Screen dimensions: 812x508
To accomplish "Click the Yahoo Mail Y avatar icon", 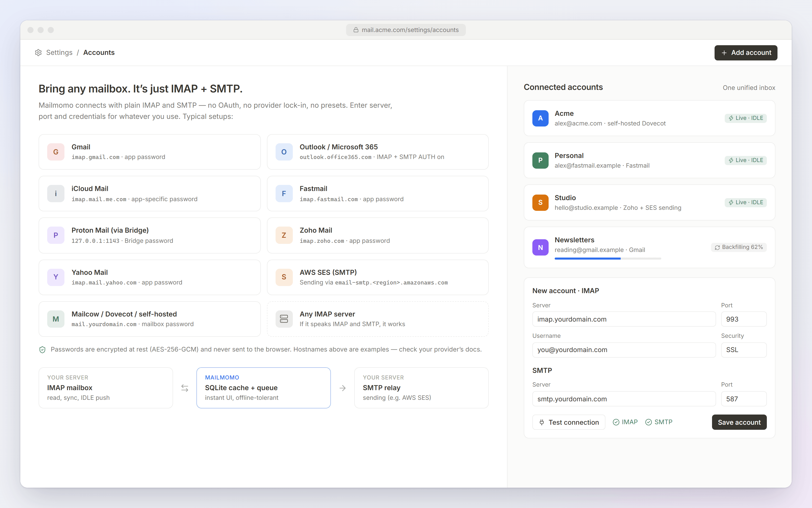I will [56, 277].
